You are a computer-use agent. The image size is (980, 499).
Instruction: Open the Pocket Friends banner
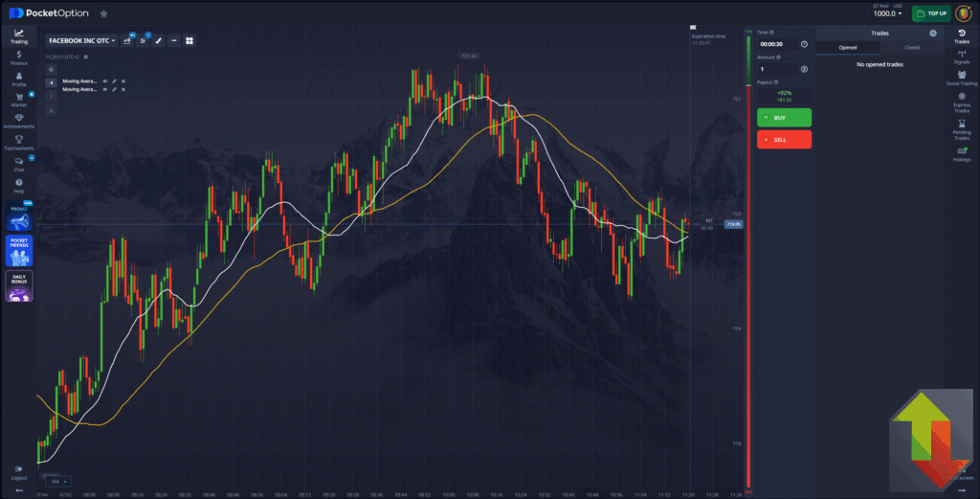click(x=19, y=251)
